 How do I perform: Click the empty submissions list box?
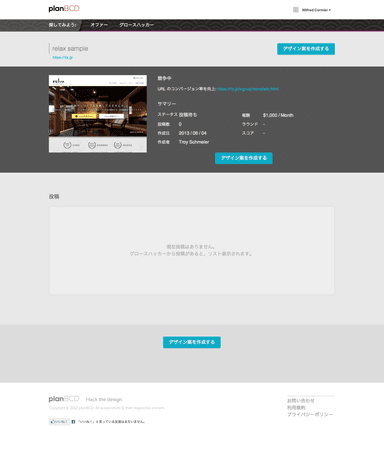tap(192, 251)
